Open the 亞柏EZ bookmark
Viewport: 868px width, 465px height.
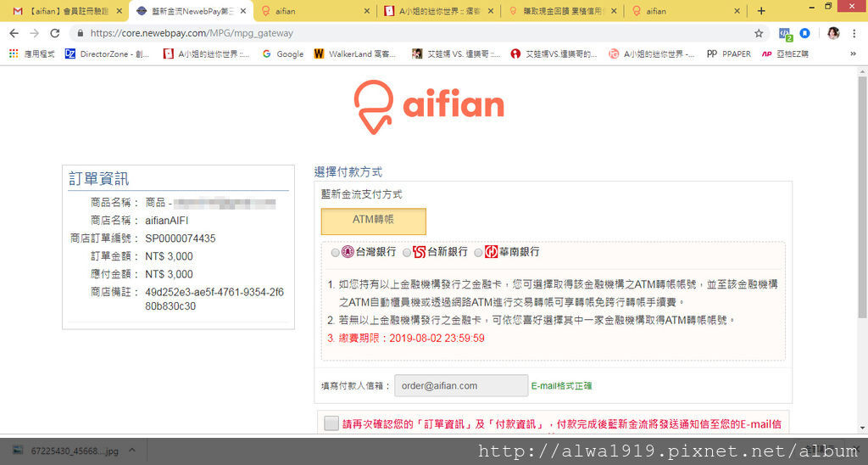coord(785,53)
